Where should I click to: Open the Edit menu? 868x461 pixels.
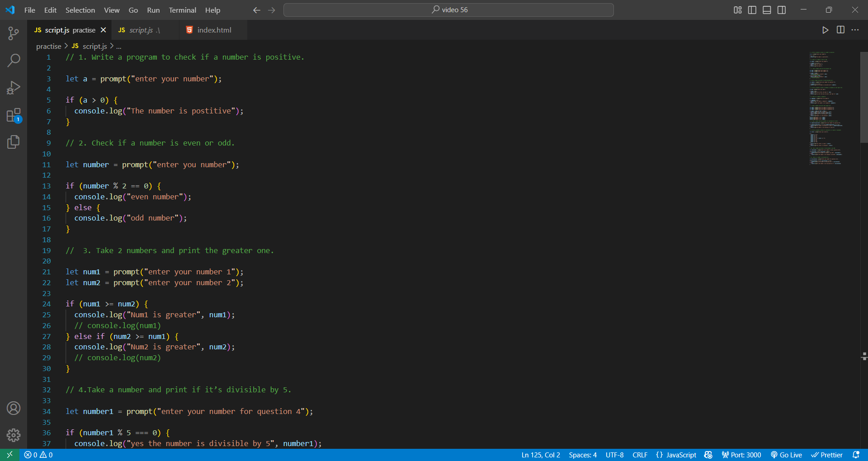click(x=50, y=10)
